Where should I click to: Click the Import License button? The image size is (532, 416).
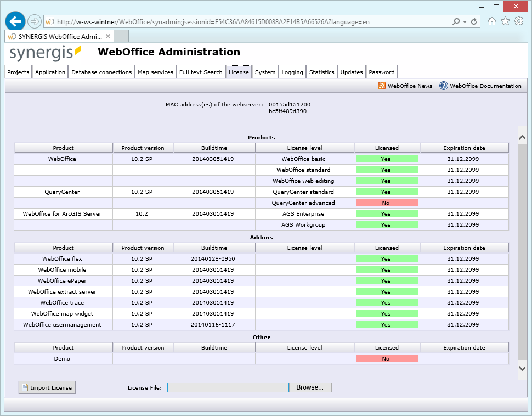[47, 387]
